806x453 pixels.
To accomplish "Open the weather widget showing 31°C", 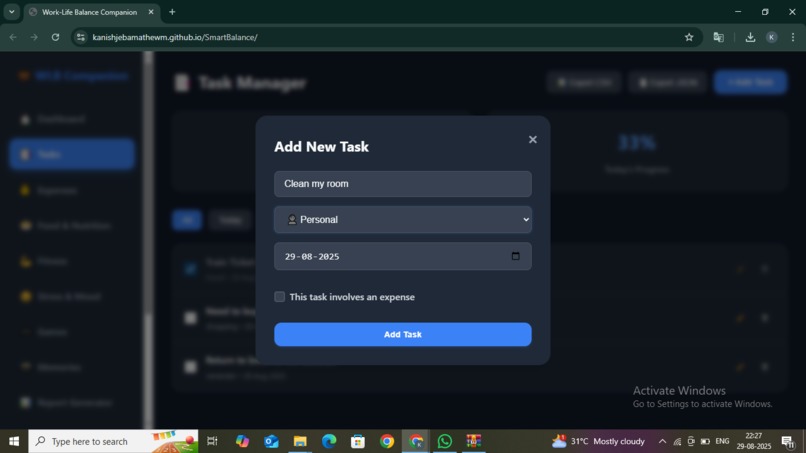I will (x=598, y=441).
